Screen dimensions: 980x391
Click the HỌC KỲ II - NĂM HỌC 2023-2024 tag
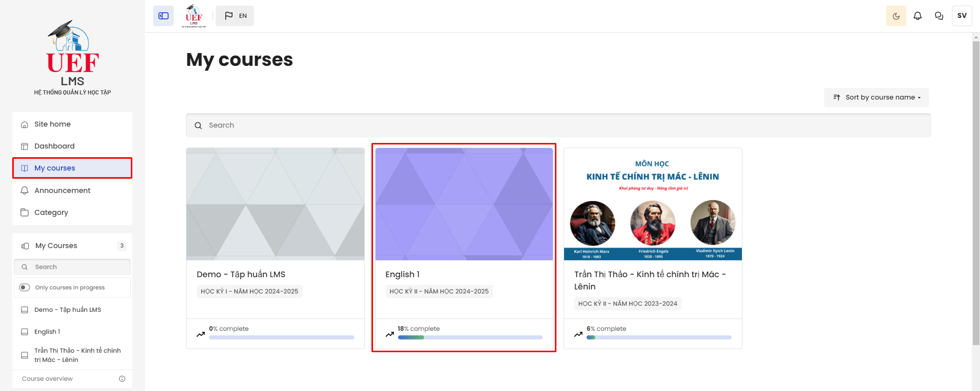pyautogui.click(x=628, y=304)
